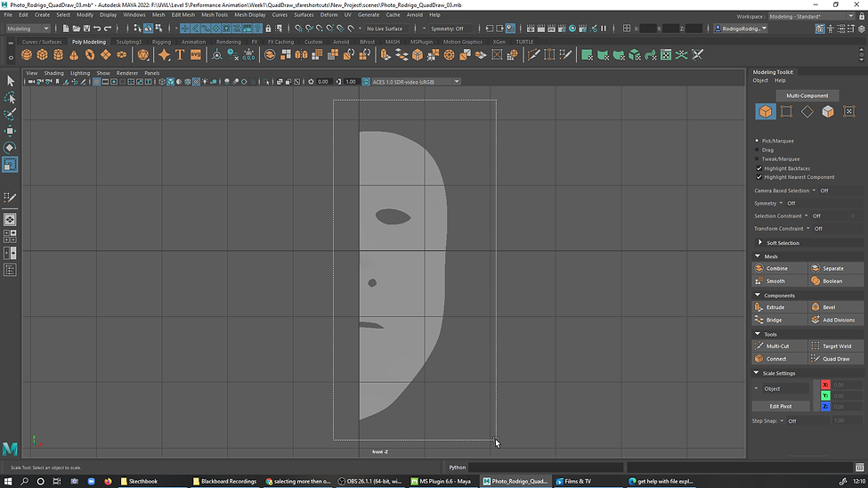Viewport: 868px width, 488px height.
Task: Collapse the Components section
Action: click(x=758, y=296)
